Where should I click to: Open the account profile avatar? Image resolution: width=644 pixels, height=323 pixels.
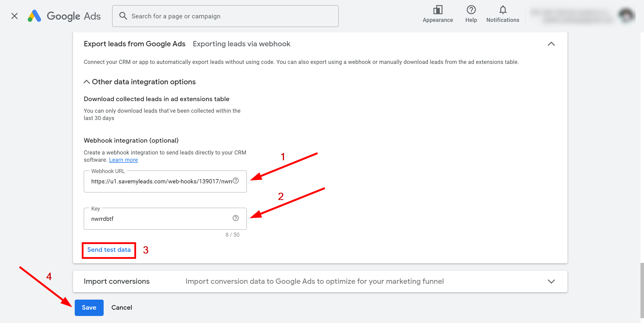[x=626, y=16]
